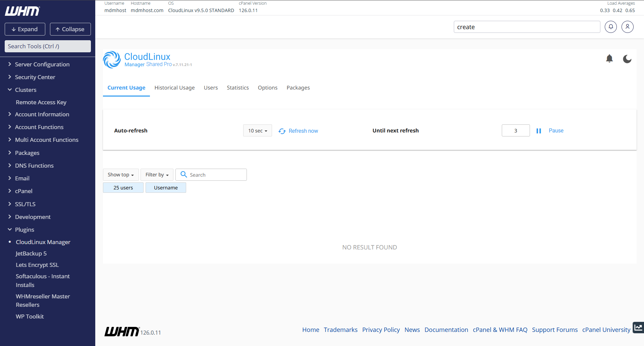Open JetBackup 5 plugin

[x=31, y=253]
